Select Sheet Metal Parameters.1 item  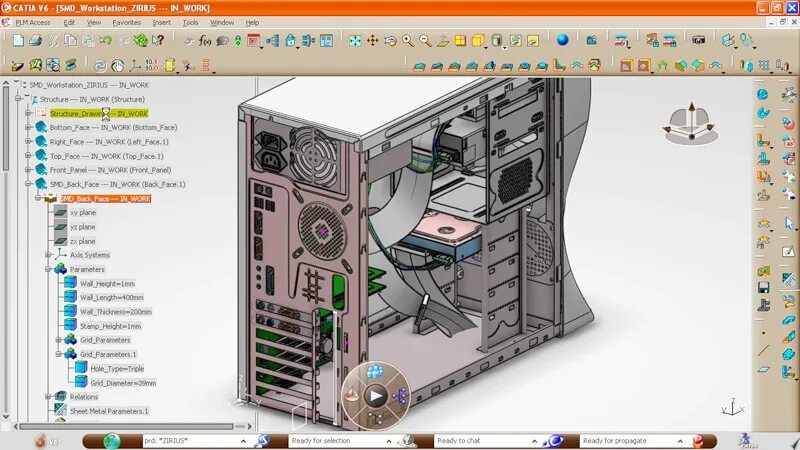(109, 411)
